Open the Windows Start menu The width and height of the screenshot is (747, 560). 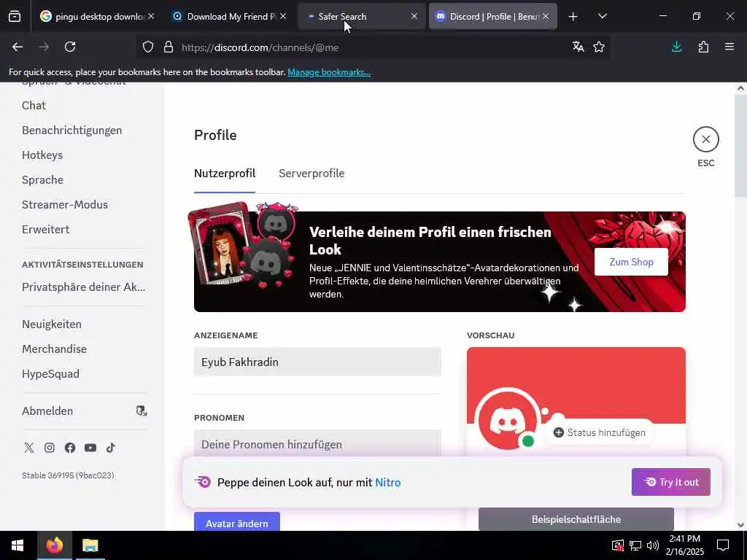pyautogui.click(x=18, y=545)
